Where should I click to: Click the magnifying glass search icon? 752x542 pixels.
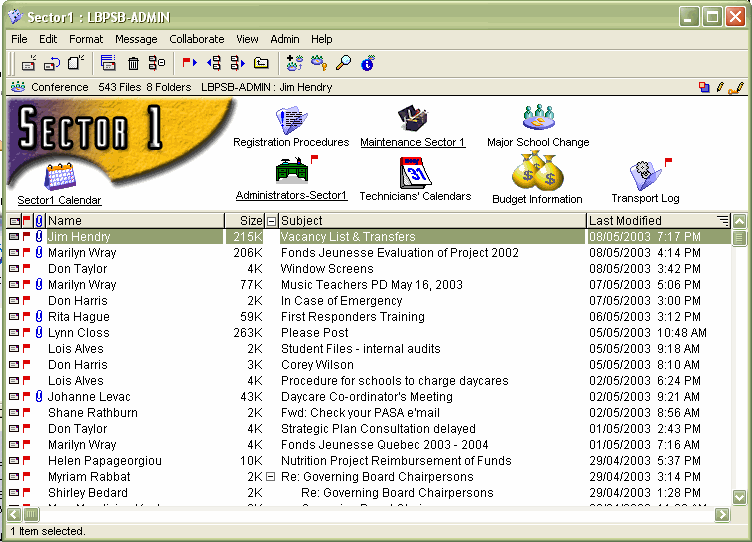coord(343,63)
